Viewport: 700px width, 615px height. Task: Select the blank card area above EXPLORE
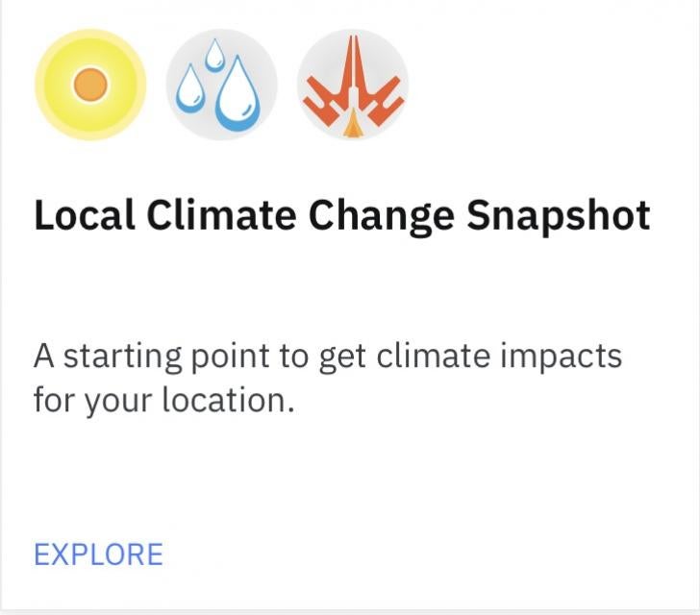click(350, 478)
